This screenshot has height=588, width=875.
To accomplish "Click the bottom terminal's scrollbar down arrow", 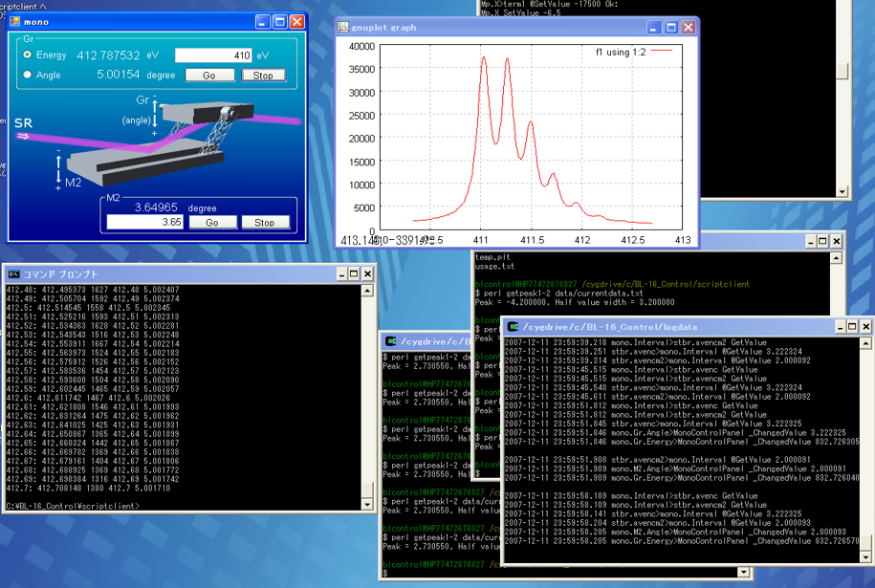I will point(743,572).
